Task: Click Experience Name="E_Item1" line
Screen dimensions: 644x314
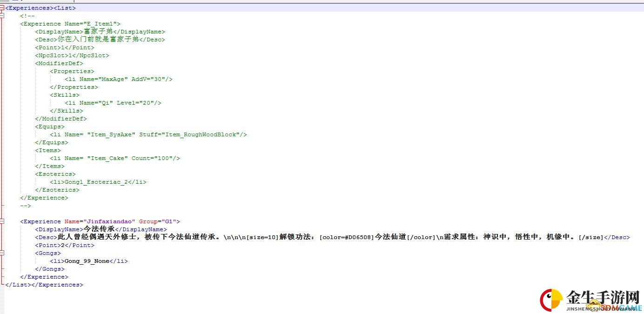Action: tap(70, 24)
